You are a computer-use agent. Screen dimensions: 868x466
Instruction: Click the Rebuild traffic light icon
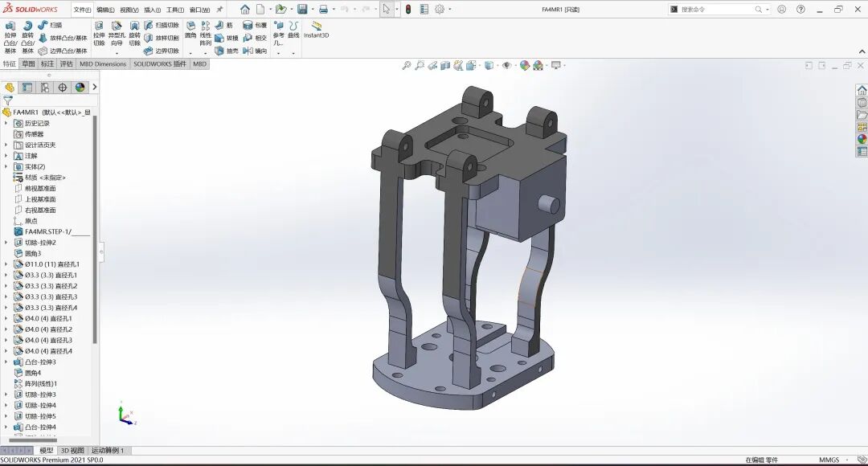[x=408, y=10]
